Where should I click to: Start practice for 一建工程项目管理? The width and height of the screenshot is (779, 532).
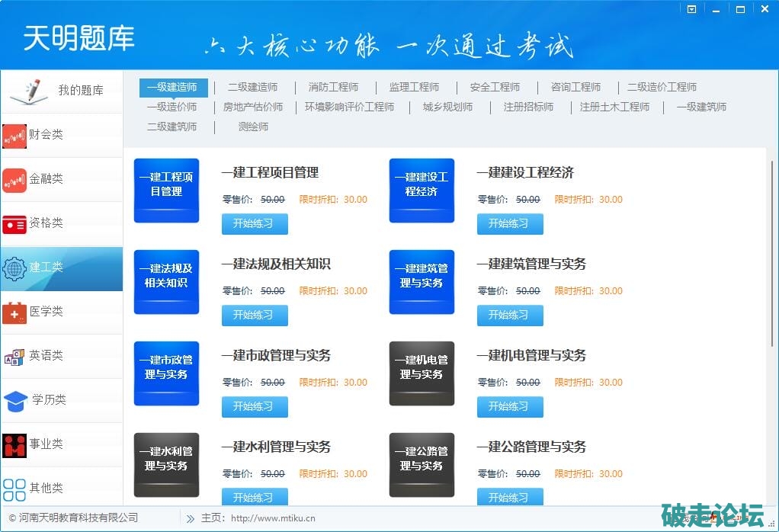pyautogui.click(x=255, y=223)
